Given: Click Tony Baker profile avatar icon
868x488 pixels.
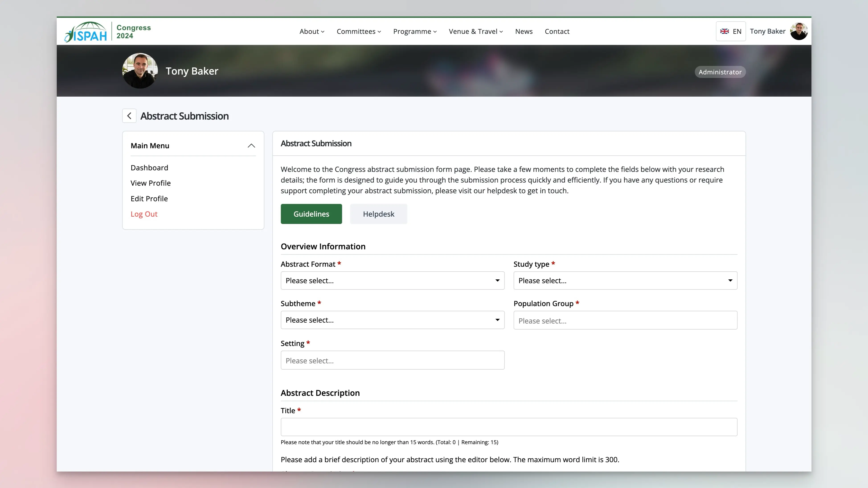Looking at the screenshot, I should tap(799, 31).
